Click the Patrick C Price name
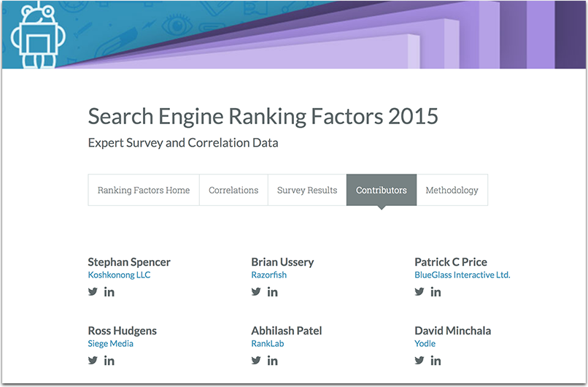588x387 pixels. pyautogui.click(x=451, y=262)
